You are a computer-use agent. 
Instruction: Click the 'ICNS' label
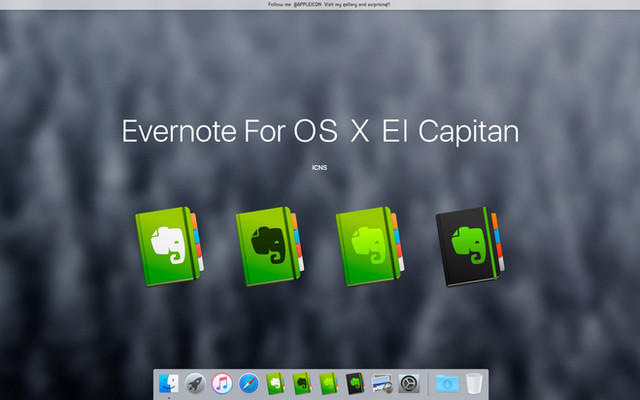point(320,167)
